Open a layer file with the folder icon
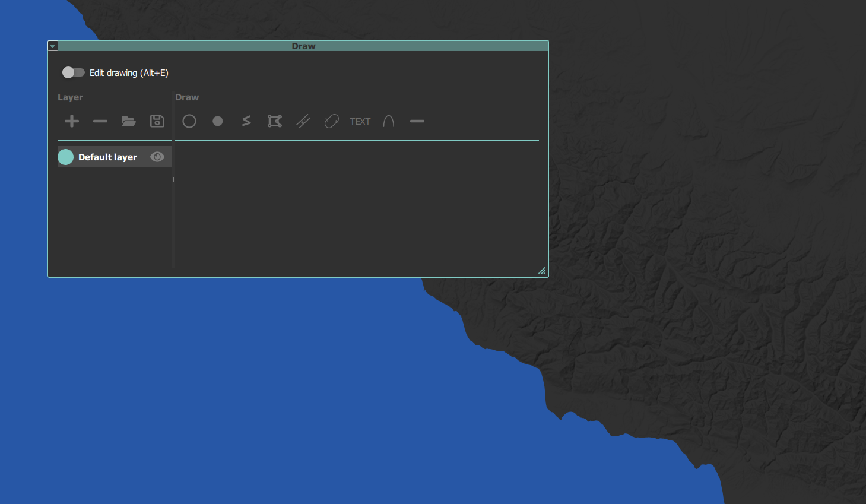 129,121
